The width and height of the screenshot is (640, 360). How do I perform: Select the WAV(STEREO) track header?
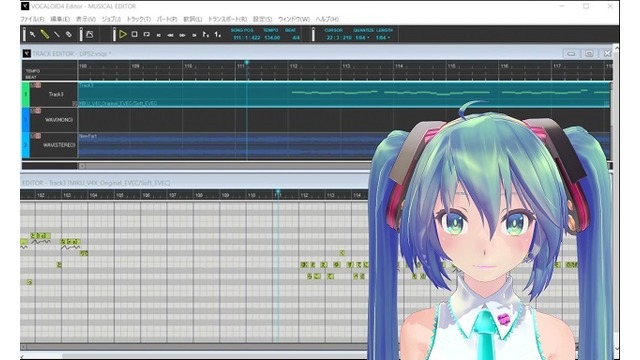point(59,145)
